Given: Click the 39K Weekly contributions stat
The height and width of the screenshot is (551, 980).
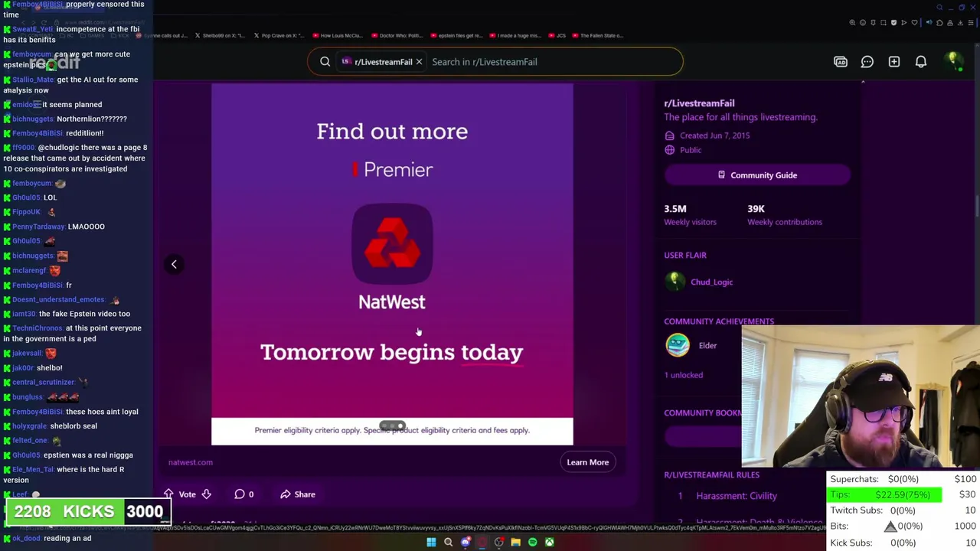Looking at the screenshot, I should (x=785, y=215).
